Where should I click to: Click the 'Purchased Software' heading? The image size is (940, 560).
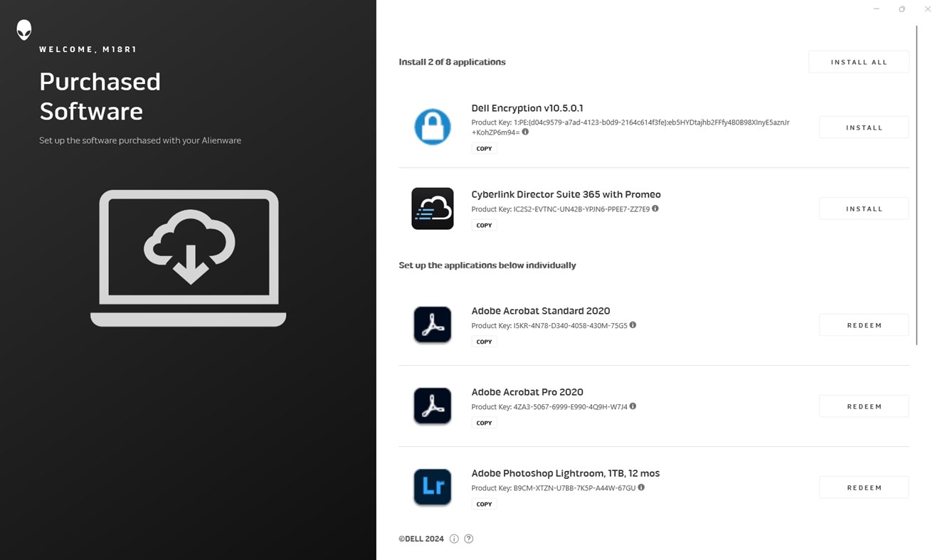pyautogui.click(x=100, y=96)
